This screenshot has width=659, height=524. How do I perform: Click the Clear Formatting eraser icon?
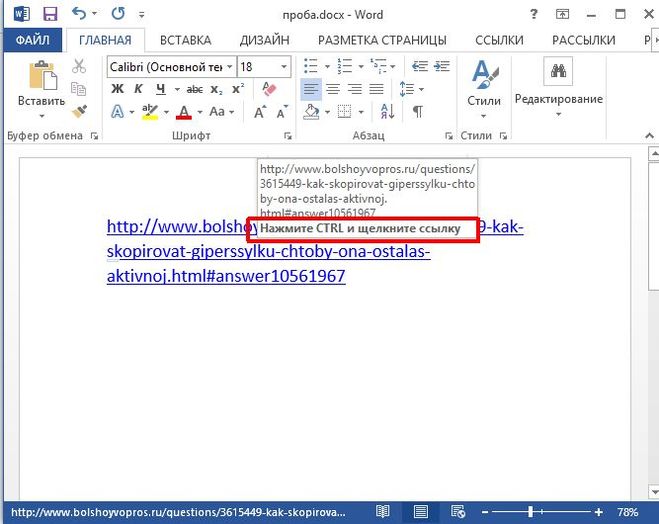(x=268, y=89)
